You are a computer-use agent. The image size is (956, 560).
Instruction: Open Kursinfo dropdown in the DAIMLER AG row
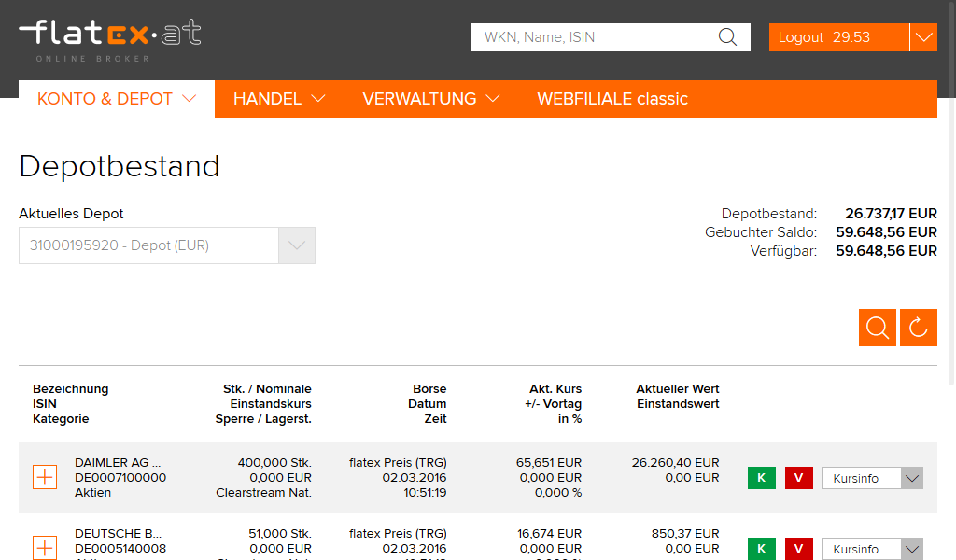(873, 478)
